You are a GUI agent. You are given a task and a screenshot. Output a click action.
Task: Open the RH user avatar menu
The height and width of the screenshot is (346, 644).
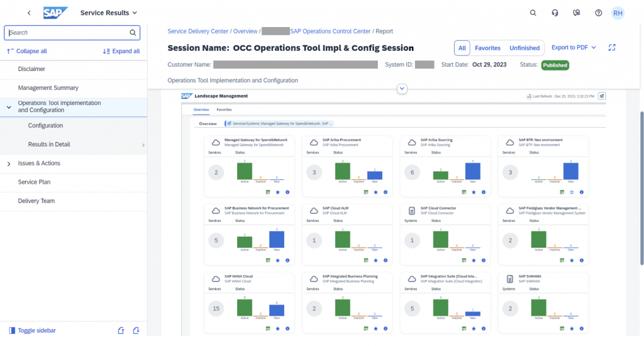click(x=618, y=13)
